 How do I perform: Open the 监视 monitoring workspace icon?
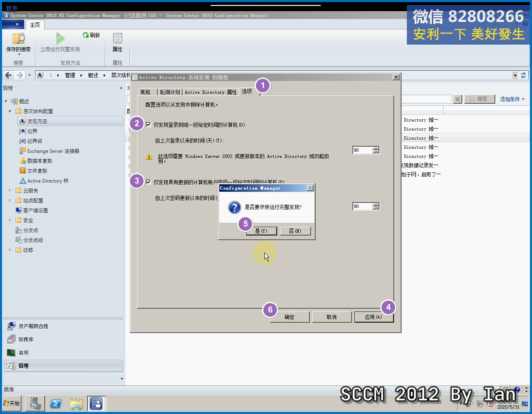coord(11,352)
